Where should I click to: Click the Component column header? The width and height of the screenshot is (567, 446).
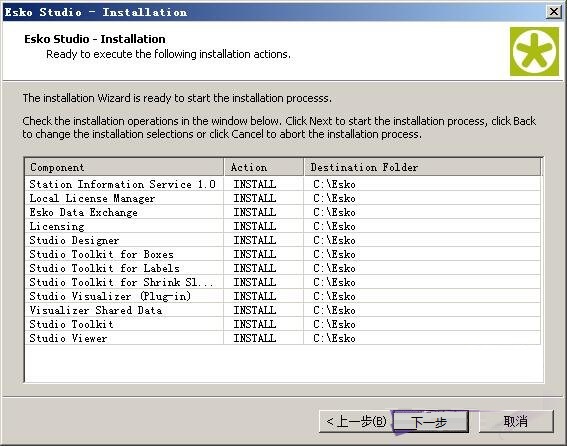(x=124, y=167)
